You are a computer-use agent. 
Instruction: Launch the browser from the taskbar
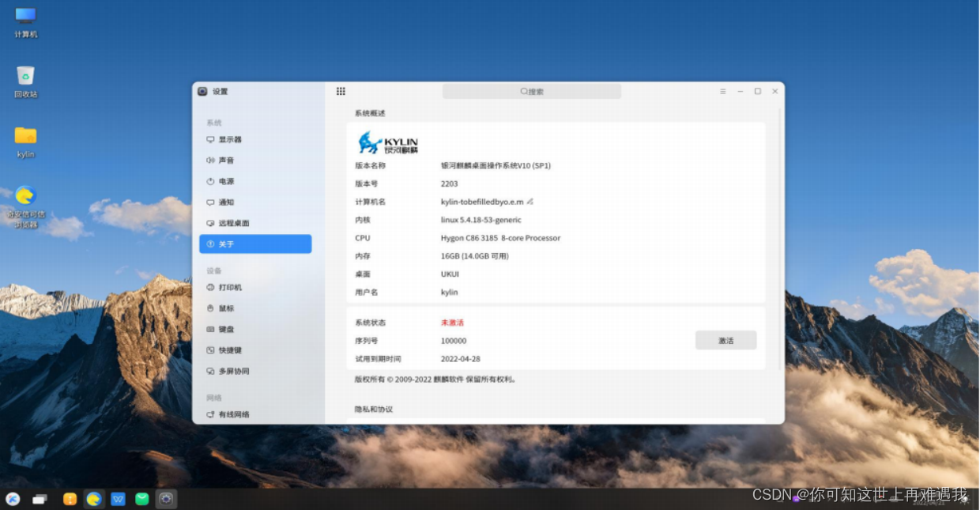[x=94, y=499]
